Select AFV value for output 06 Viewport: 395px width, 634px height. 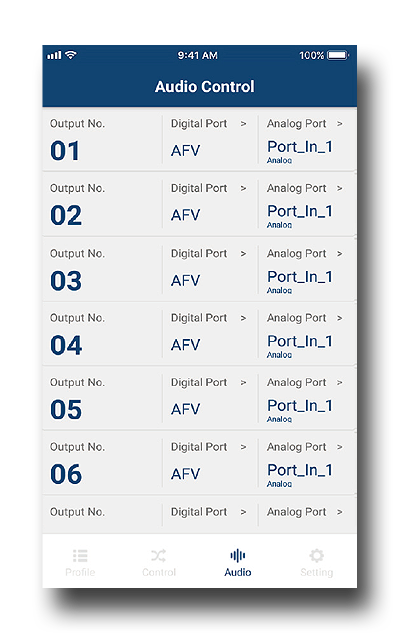[x=185, y=474]
